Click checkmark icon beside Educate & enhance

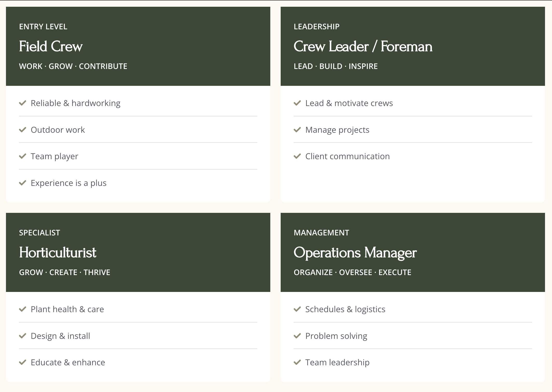click(23, 362)
